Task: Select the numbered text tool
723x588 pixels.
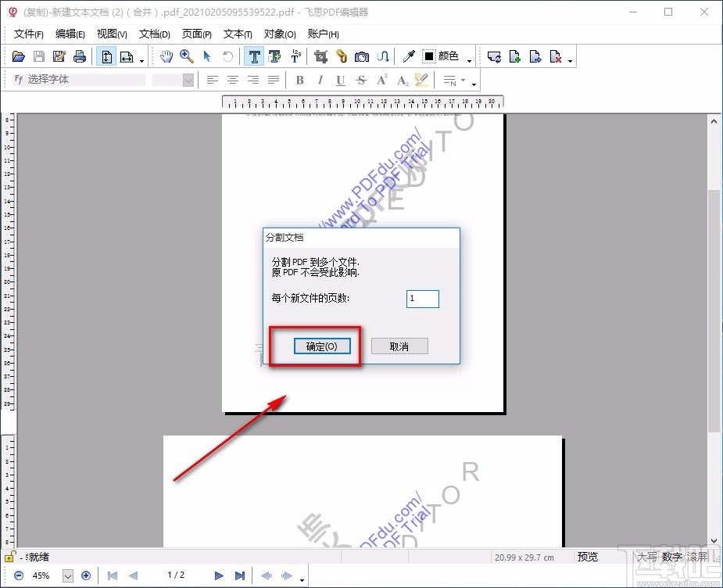Action: pyautogui.click(x=295, y=57)
